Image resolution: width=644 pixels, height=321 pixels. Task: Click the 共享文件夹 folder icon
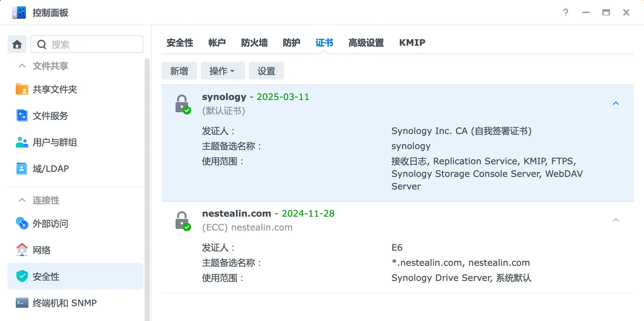point(22,89)
